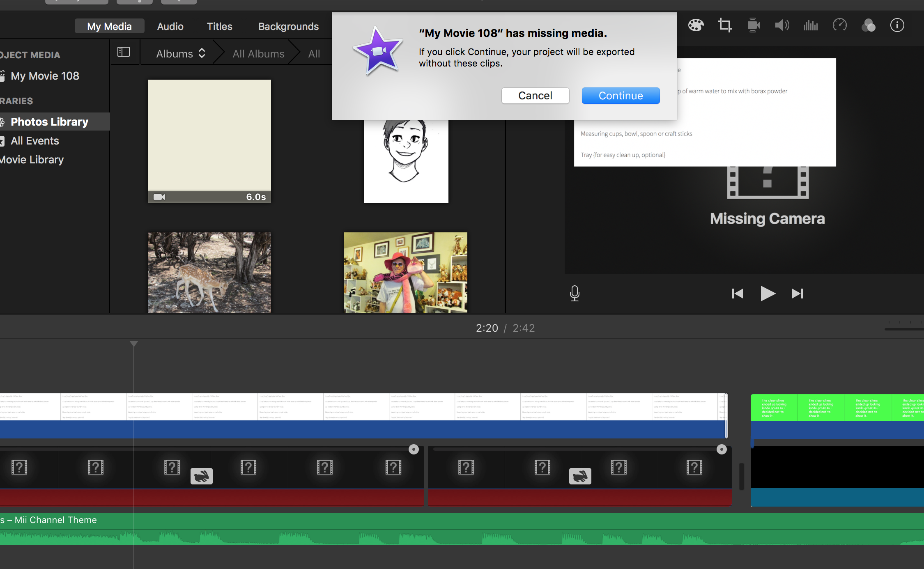Switch to the Audio tab

coord(170,26)
